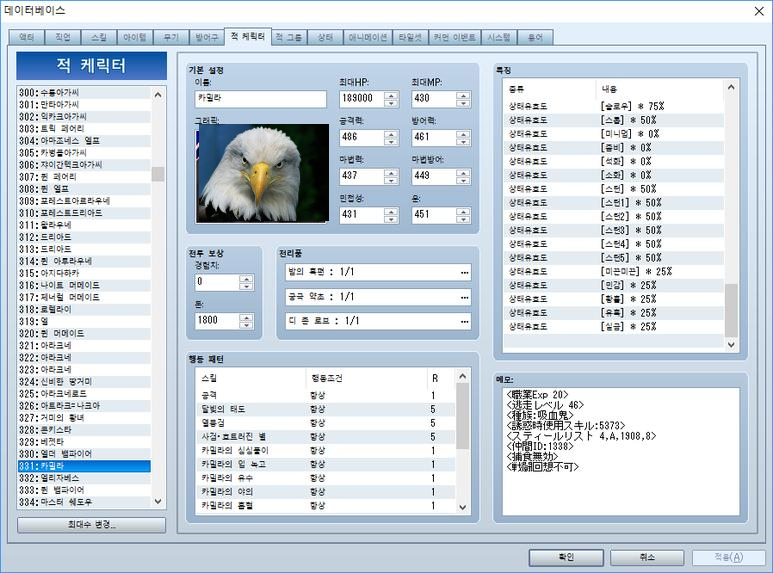
Task: Click the 최대수 변경 button
Action: [x=91, y=525]
